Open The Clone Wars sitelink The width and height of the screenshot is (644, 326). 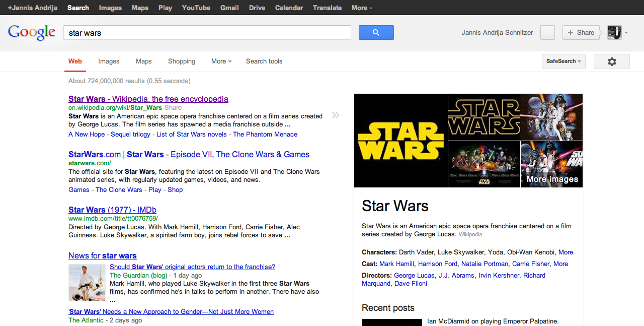[119, 190]
